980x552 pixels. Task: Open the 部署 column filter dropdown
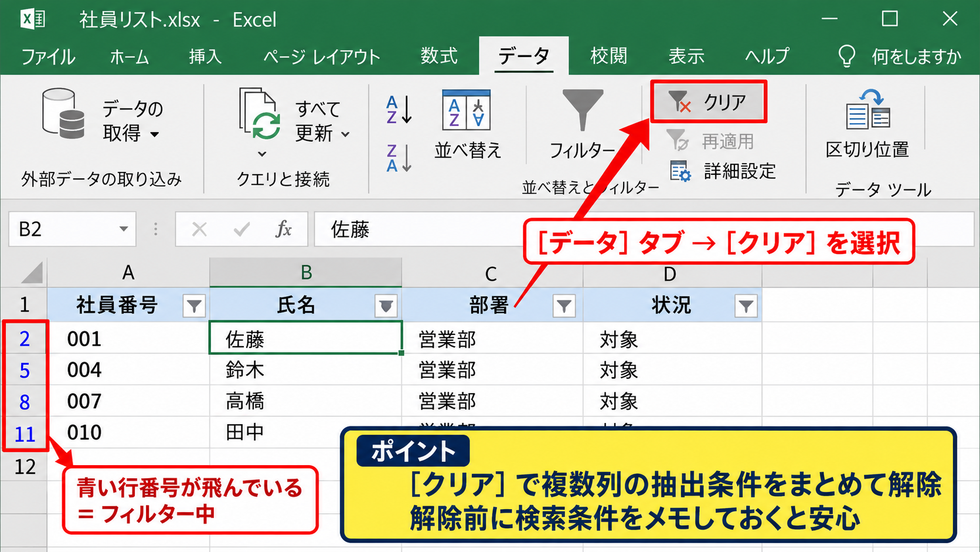(564, 306)
